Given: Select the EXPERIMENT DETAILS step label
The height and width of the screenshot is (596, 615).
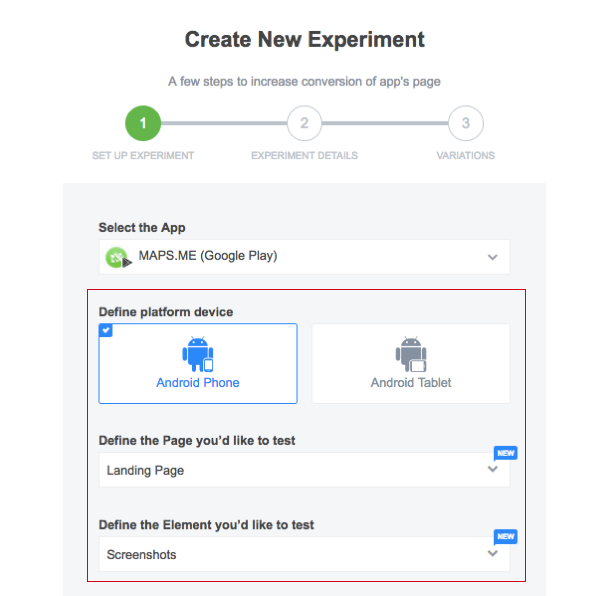Looking at the screenshot, I should click(304, 156).
